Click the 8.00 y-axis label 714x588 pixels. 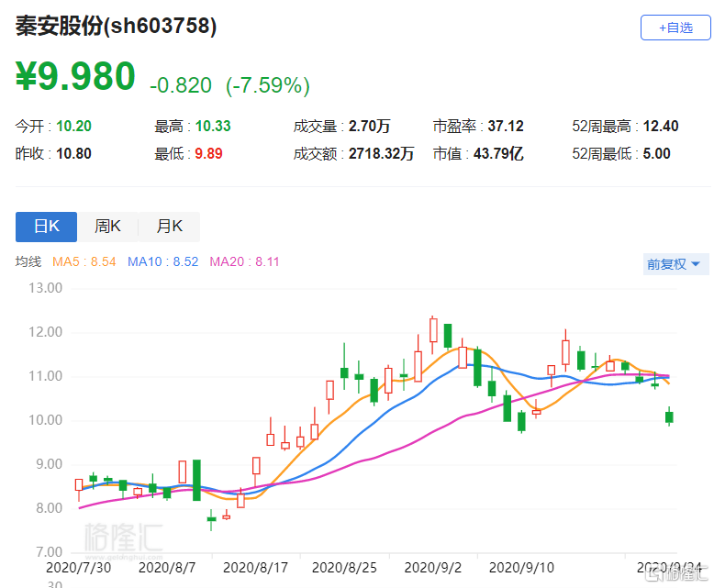tap(49, 508)
